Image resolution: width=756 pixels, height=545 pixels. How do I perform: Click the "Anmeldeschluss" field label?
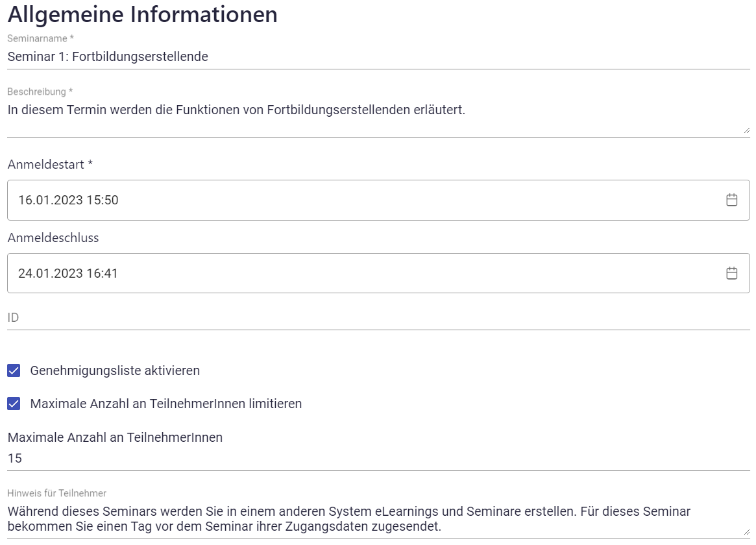tap(53, 238)
